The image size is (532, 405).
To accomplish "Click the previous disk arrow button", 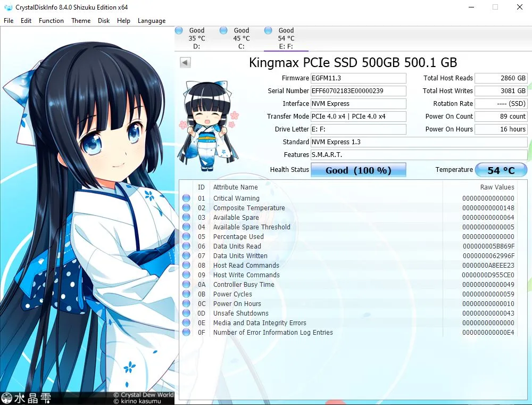I will [x=185, y=62].
